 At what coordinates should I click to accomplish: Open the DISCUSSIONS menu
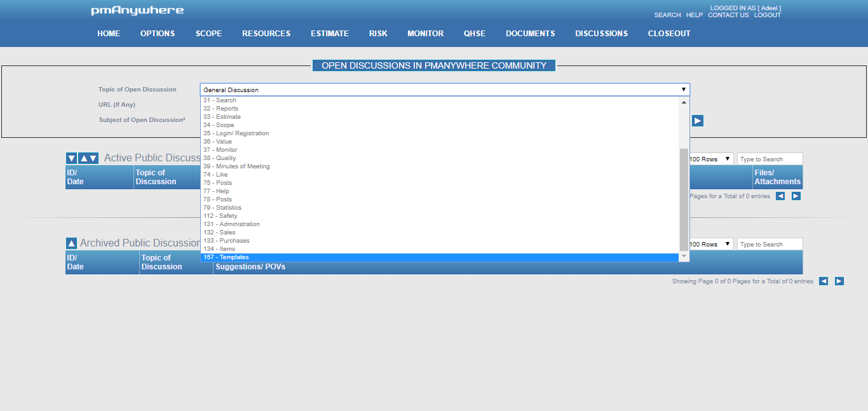[601, 34]
